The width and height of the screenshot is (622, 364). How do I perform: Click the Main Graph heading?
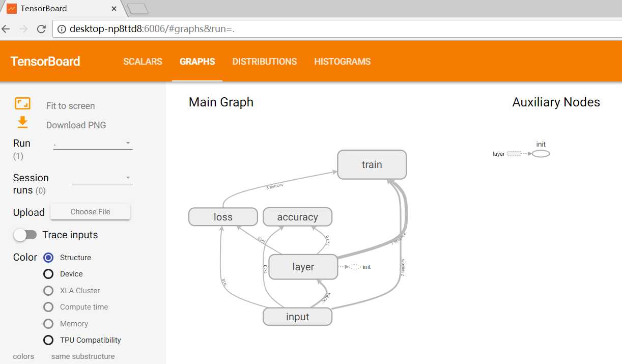(221, 102)
